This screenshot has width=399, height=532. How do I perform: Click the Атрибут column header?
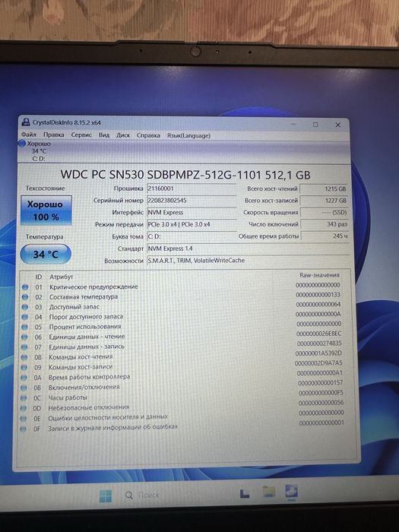[x=61, y=277]
